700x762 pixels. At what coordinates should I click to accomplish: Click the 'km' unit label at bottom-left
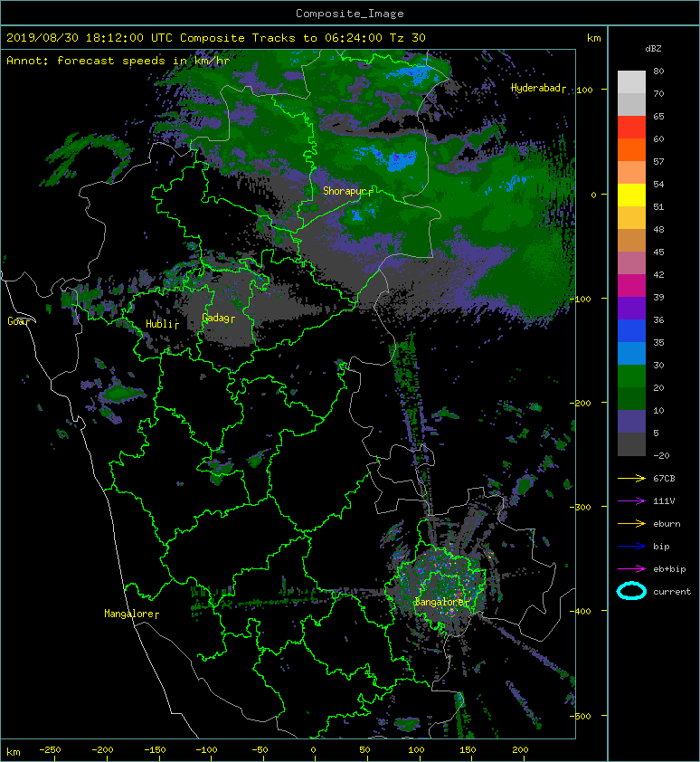coord(14,752)
